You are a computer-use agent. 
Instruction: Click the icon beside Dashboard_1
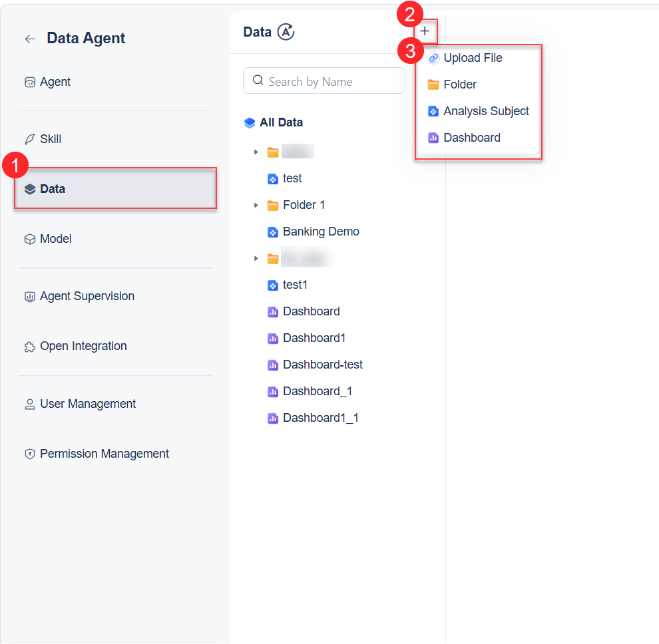click(x=273, y=392)
